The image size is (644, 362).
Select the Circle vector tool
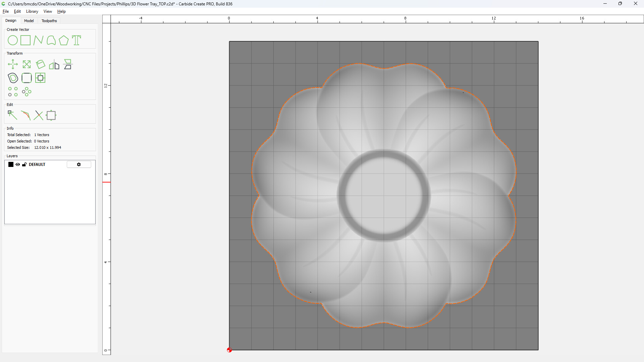point(13,41)
